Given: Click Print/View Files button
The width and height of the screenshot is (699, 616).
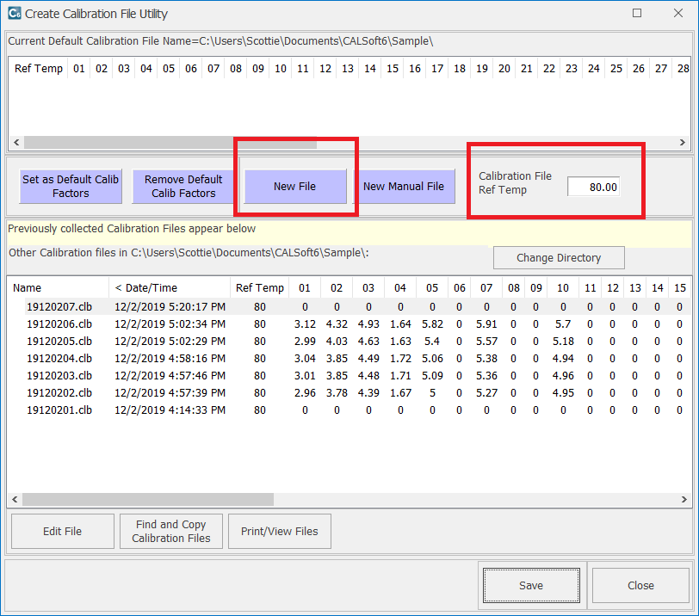Looking at the screenshot, I should [279, 532].
